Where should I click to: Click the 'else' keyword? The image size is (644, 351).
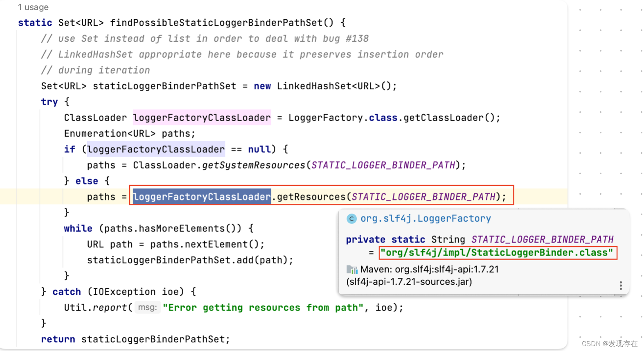(87, 181)
